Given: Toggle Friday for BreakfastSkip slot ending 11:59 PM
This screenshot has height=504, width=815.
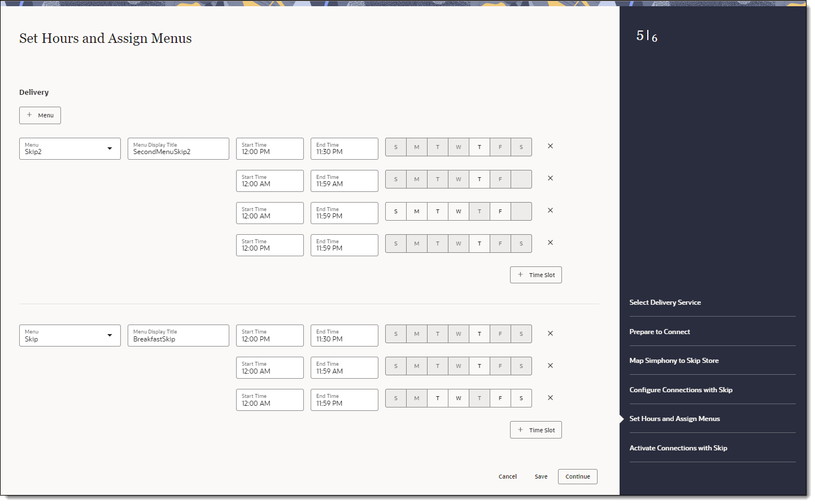Looking at the screenshot, I should click(500, 398).
